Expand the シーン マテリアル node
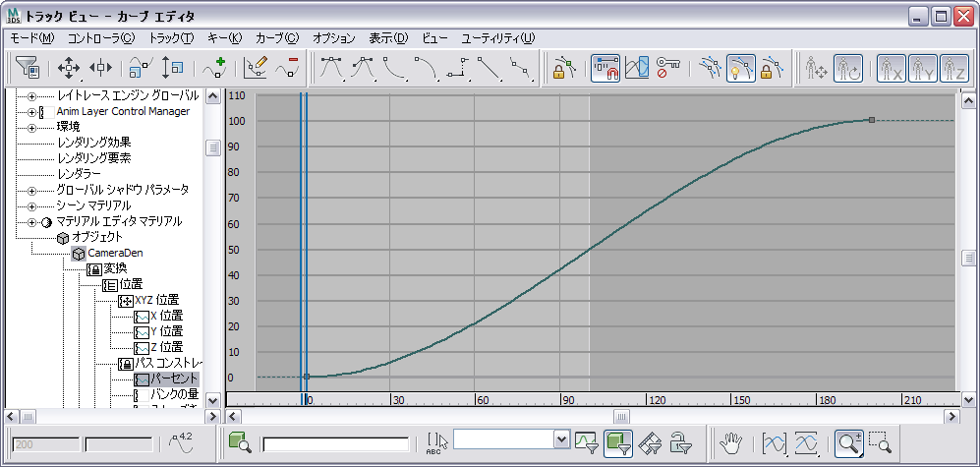980x467 pixels. (x=31, y=205)
